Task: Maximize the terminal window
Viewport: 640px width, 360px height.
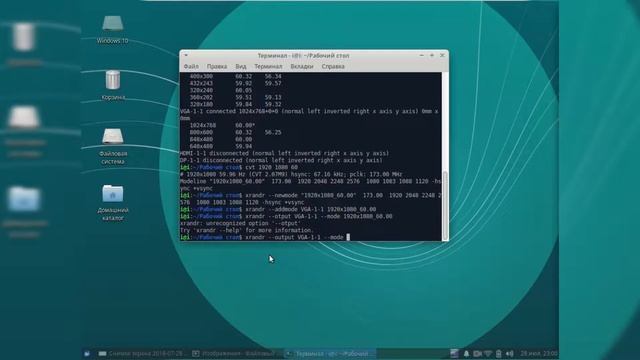Action: click(x=432, y=55)
